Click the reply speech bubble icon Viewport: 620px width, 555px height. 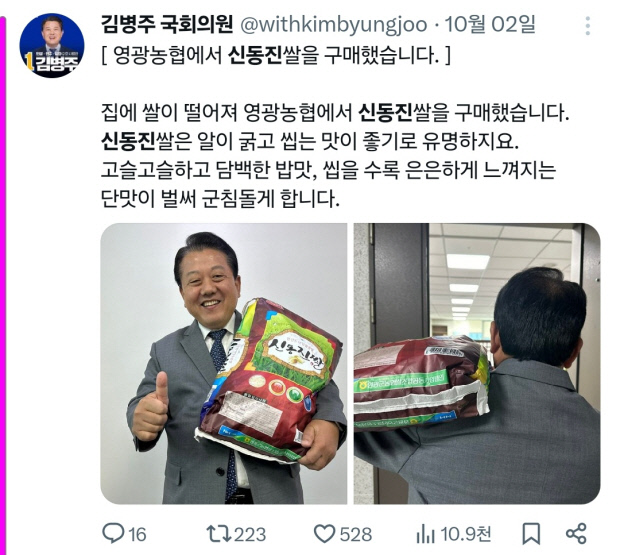[113, 533]
